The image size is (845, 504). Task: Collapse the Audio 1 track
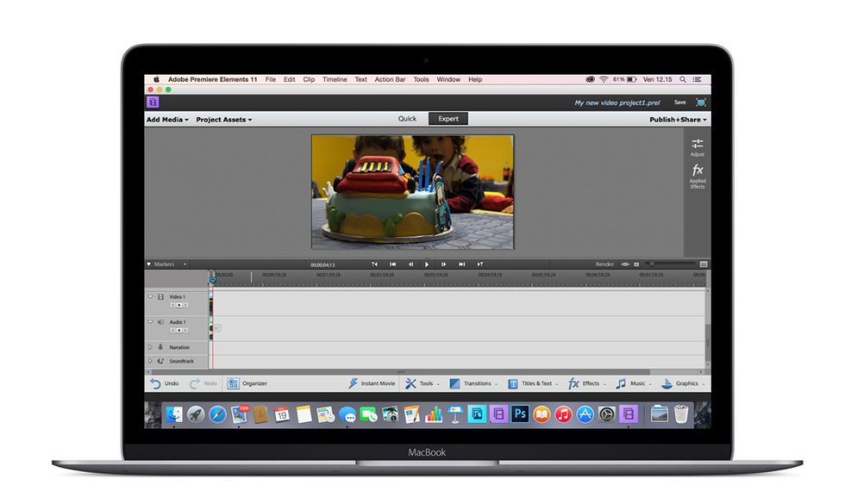(x=150, y=321)
